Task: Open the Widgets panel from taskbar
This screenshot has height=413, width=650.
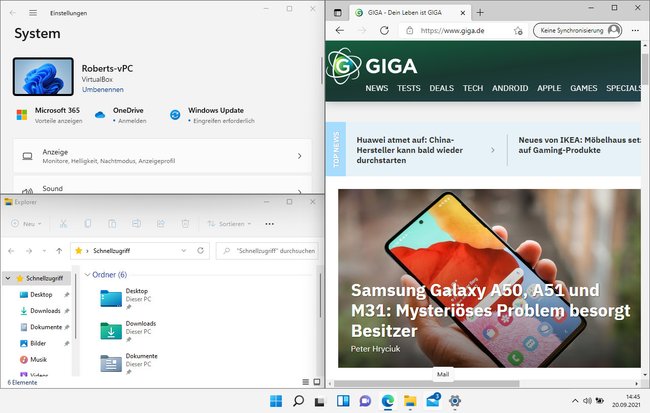Action: click(x=343, y=401)
